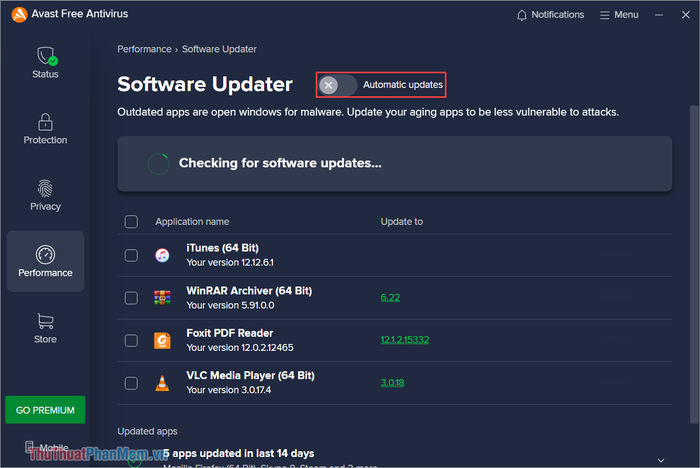Click 'Your version 12.0.2.12465' text
The height and width of the screenshot is (468, 700).
(x=240, y=348)
